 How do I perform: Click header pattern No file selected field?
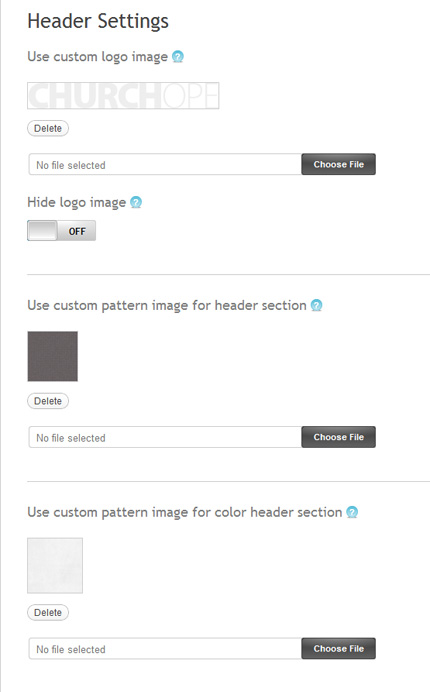pos(165,437)
